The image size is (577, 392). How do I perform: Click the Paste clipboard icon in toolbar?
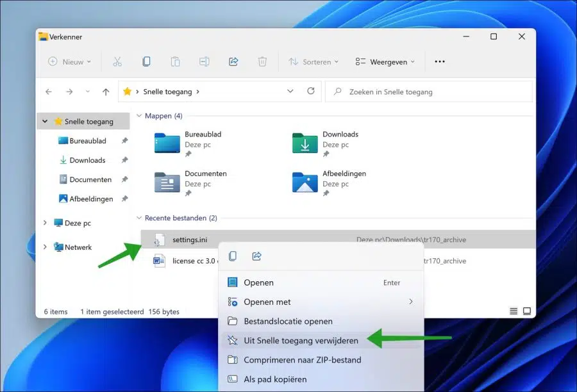tap(175, 61)
